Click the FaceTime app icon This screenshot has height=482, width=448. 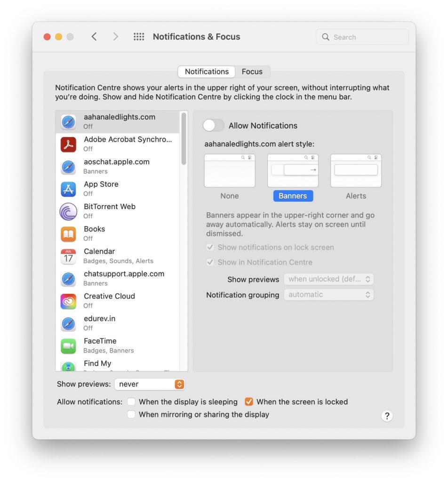pyautogui.click(x=69, y=345)
